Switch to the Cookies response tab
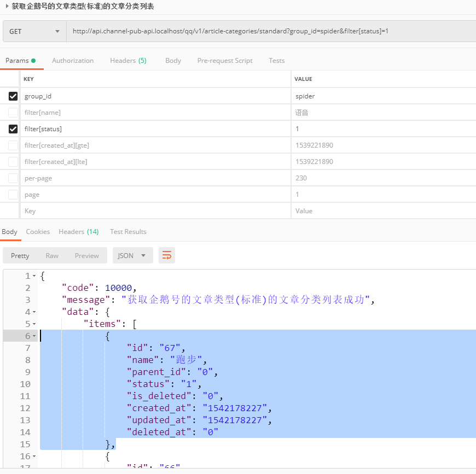 38,232
